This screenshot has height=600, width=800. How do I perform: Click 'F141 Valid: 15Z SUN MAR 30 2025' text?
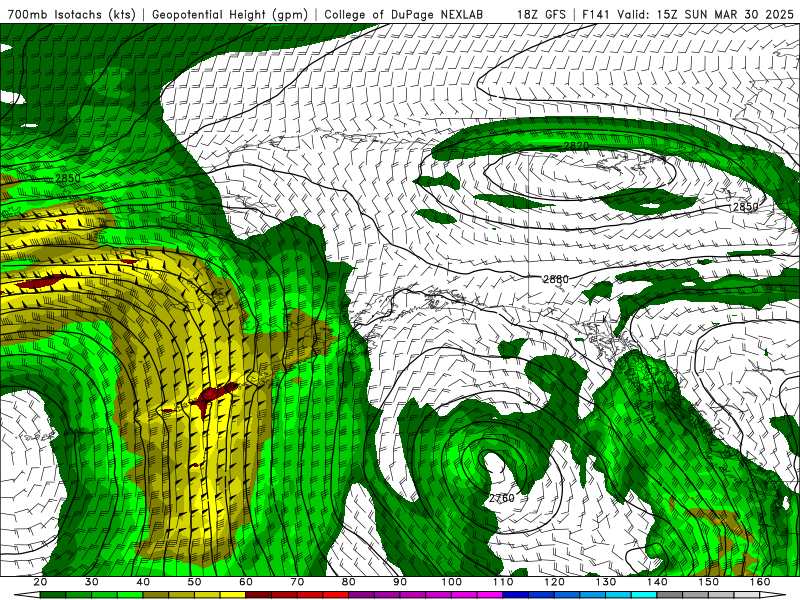pyautogui.click(x=688, y=14)
